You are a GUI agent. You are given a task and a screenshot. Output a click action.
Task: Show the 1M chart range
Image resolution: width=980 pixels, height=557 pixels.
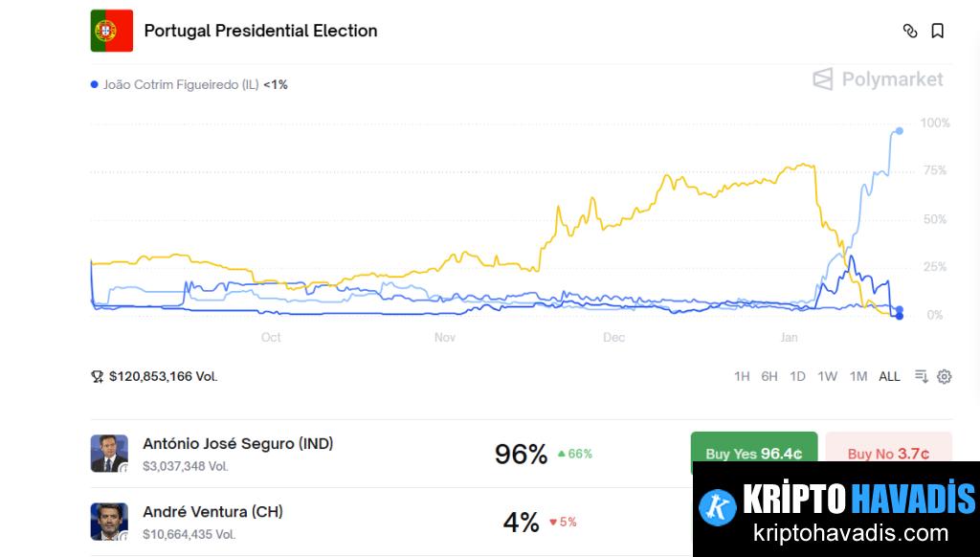pyautogui.click(x=858, y=376)
